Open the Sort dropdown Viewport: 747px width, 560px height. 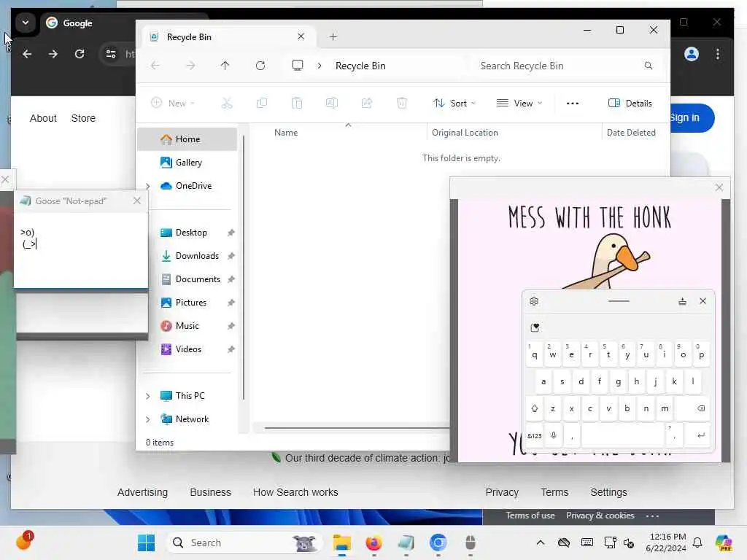pos(454,103)
